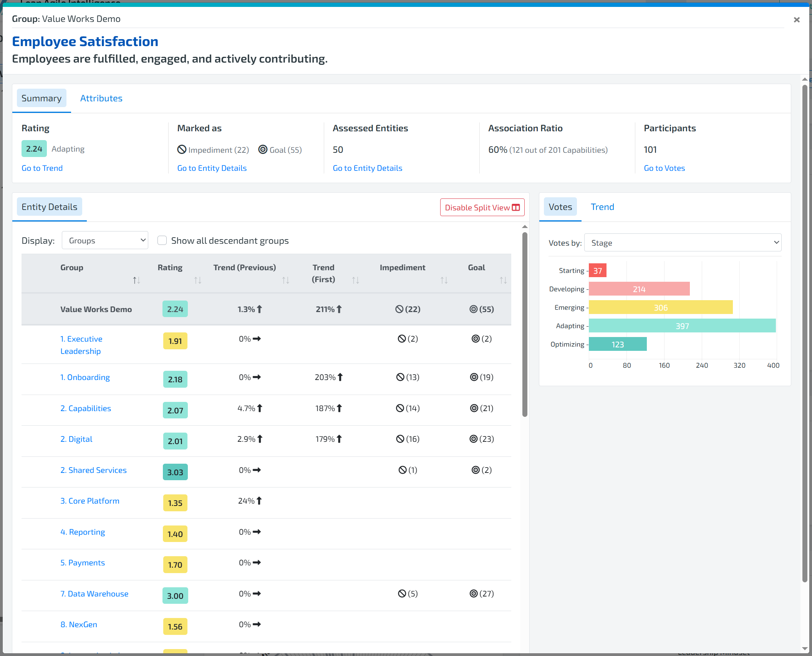Sort by Goal column arrows
The height and width of the screenshot is (656, 812).
coord(503,280)
